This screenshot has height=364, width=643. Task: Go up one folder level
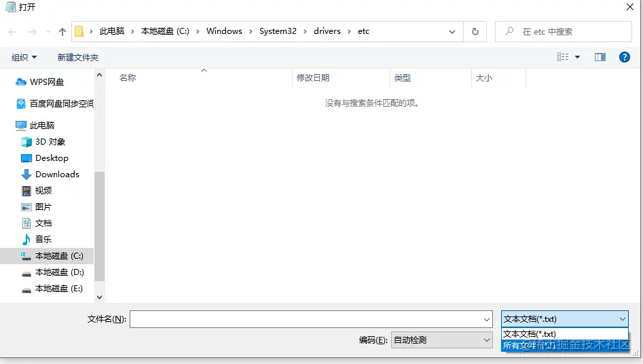coord(62,32)
